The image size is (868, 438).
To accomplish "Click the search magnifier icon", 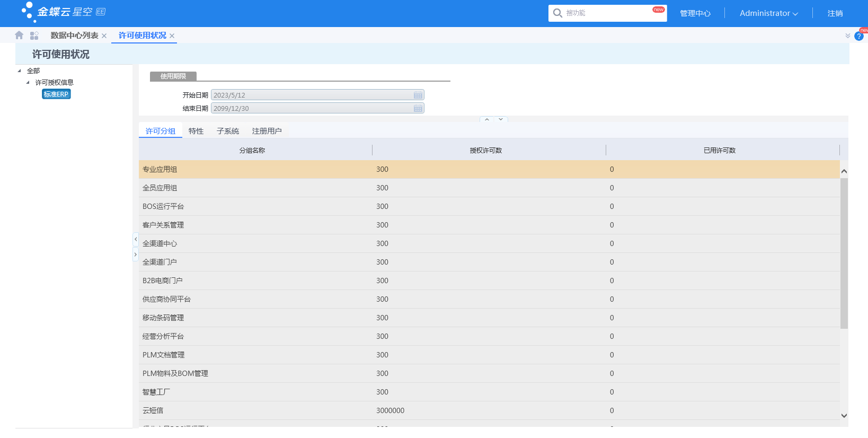I will click(557, 13).
